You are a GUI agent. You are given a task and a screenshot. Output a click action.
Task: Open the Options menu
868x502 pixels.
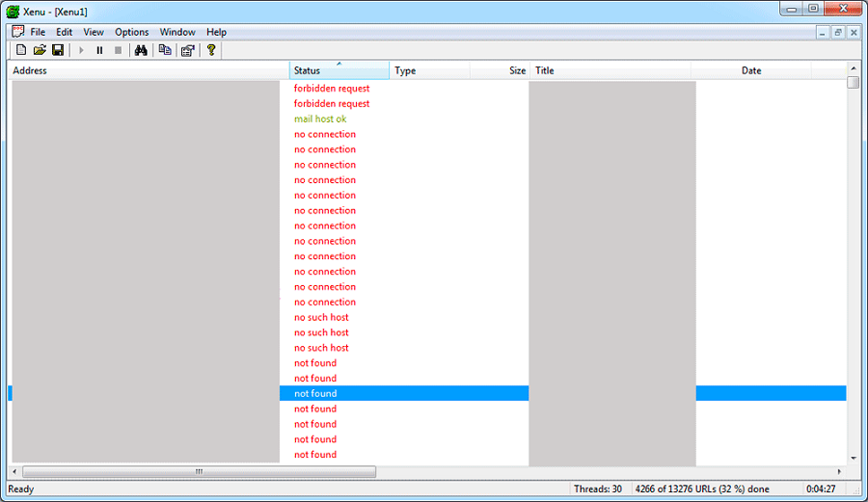pyautogui.click(x=132, y=32)
